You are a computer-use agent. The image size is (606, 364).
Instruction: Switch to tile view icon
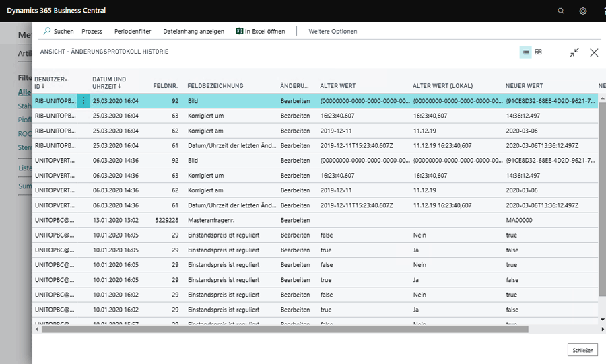tap(538, 52)
